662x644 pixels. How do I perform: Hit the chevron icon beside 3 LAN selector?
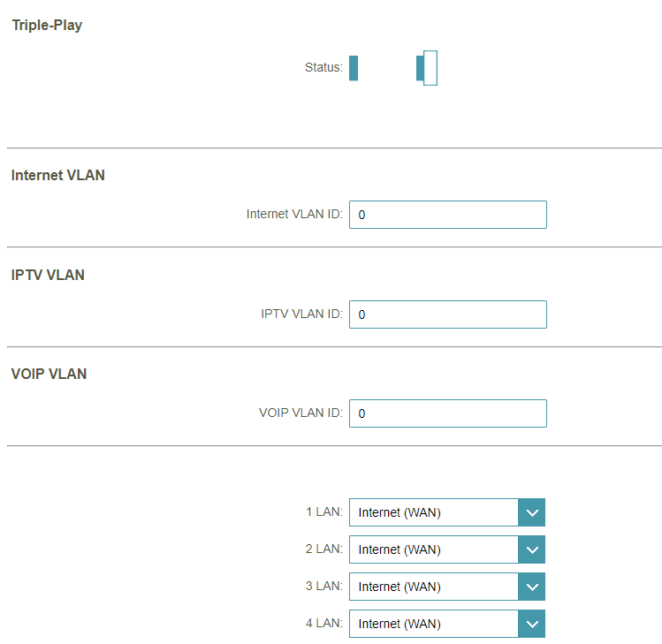click(x=531, y=587)
